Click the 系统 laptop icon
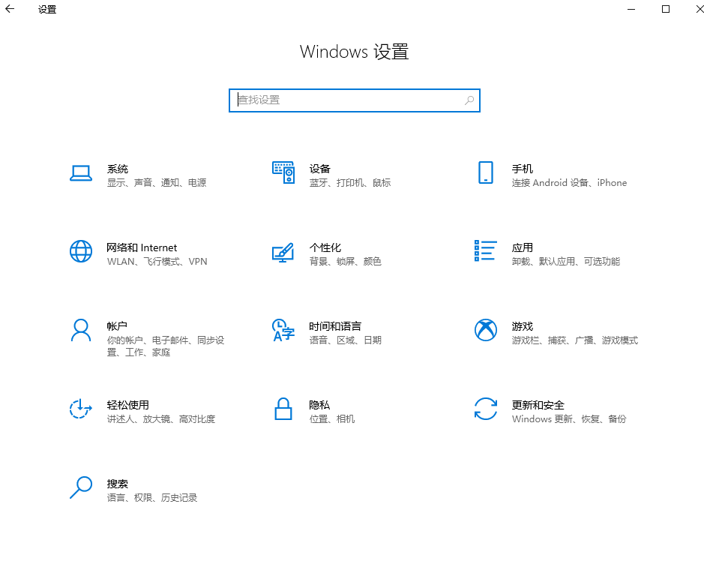The width and height of the screenshot is (704, 588). [81, 173]
